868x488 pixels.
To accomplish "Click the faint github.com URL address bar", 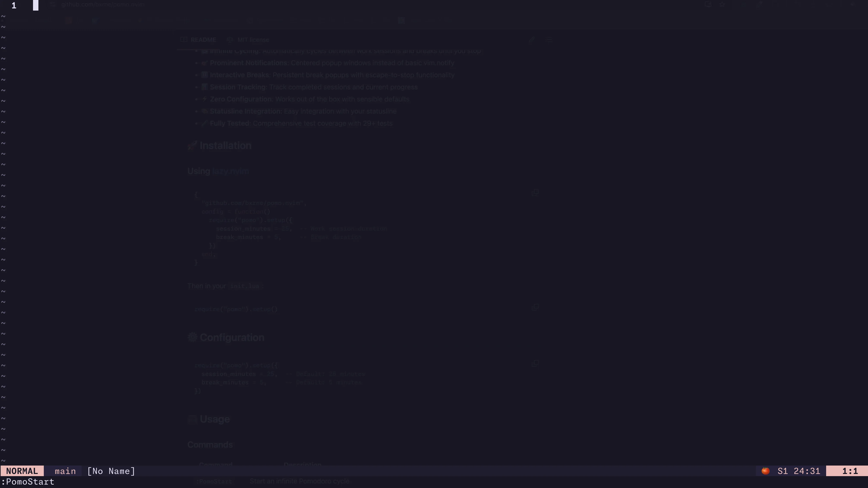I will (x=103, y=5).
